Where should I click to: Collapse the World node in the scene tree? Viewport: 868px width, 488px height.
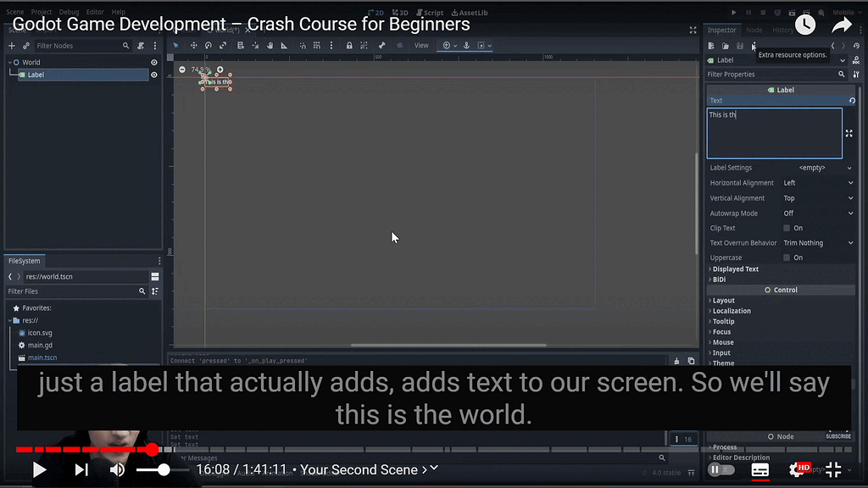pyautogui.click(x=10, y=63)
